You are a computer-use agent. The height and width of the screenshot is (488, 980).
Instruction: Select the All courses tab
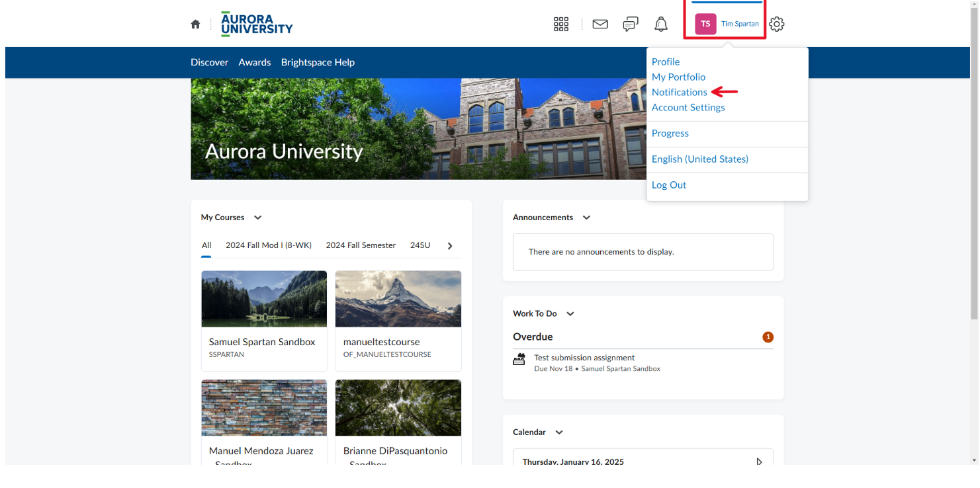tap(206, 245)
